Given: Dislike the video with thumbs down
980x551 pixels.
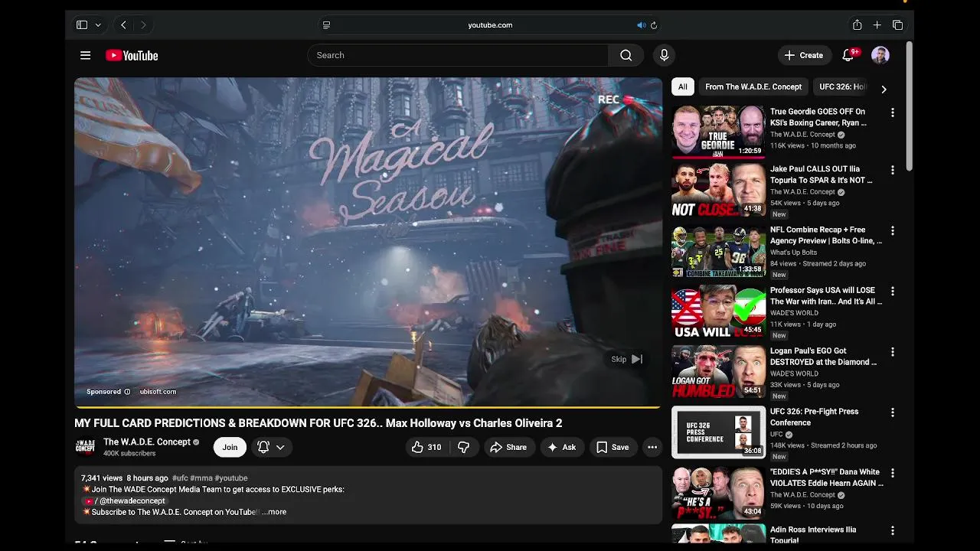Looking at the screenshot, I should point(463,447).
